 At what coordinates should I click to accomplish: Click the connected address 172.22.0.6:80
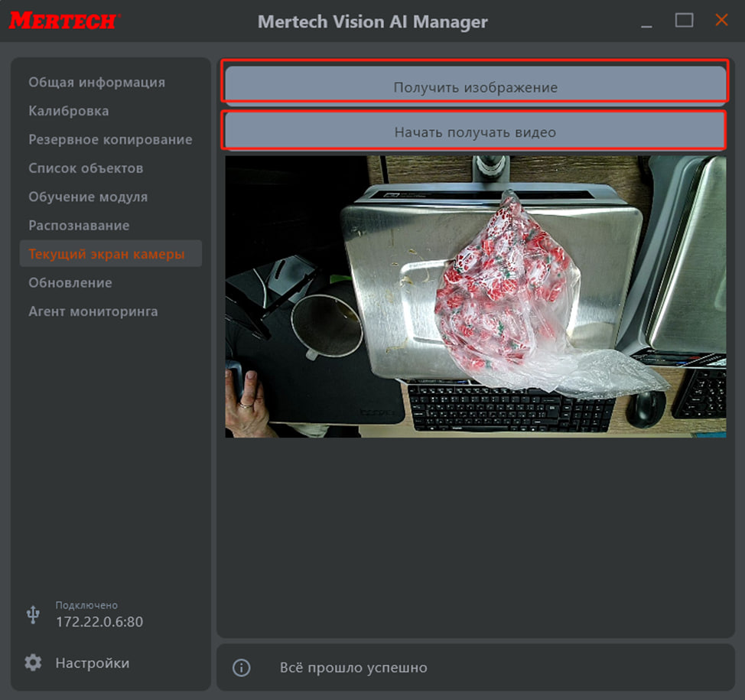coord(99,621)
